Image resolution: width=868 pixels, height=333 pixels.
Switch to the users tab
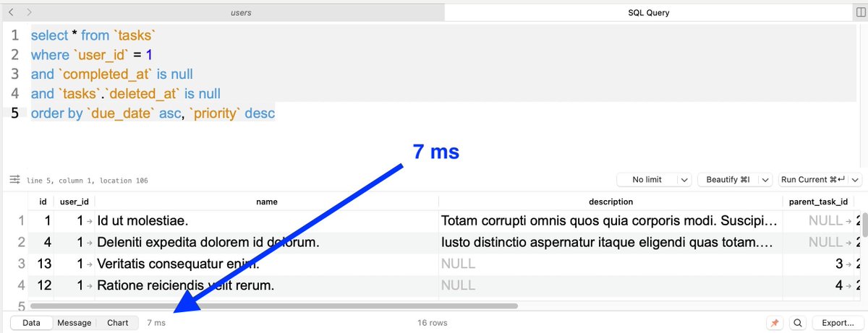(x=241, y=13)
